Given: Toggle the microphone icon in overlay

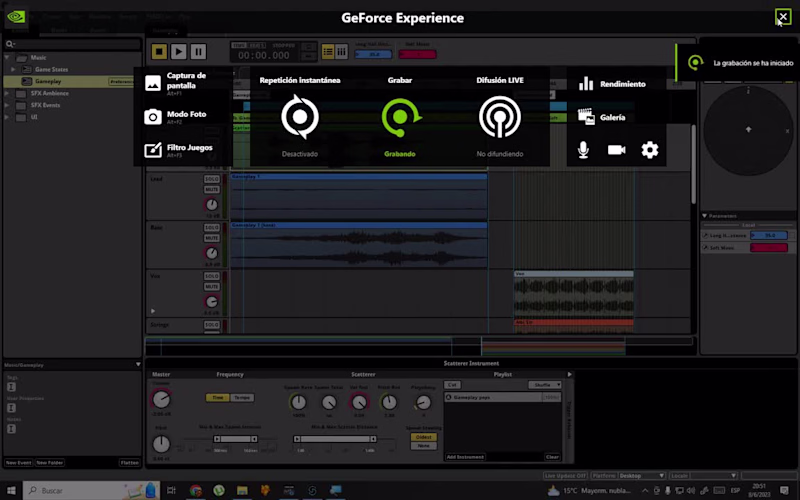Looking at the screenshot, I should point(583,150).
